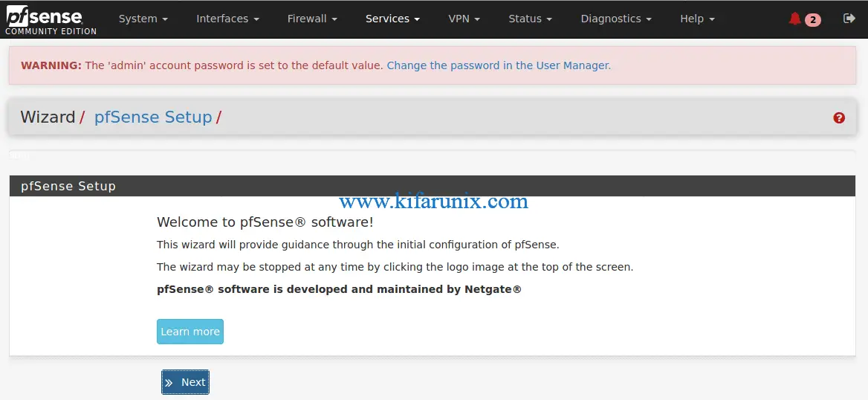Open the red help question-mark icon

click(x=839, y=117)
